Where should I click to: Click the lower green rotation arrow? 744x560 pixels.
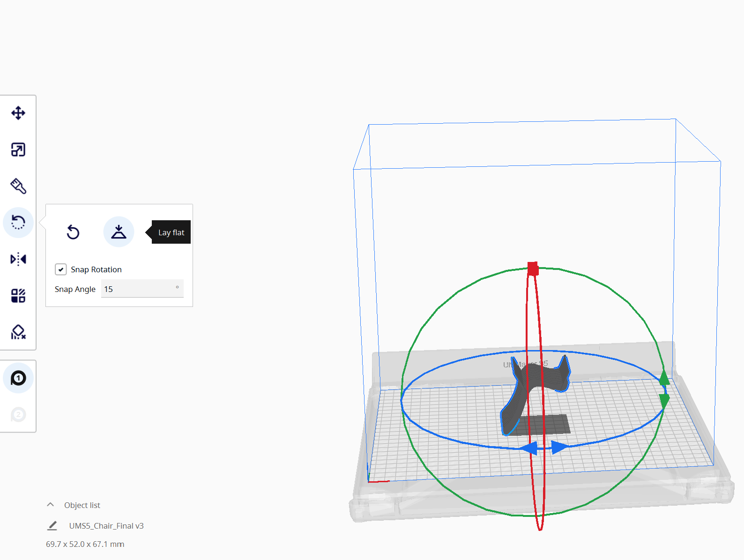(664, 401)
